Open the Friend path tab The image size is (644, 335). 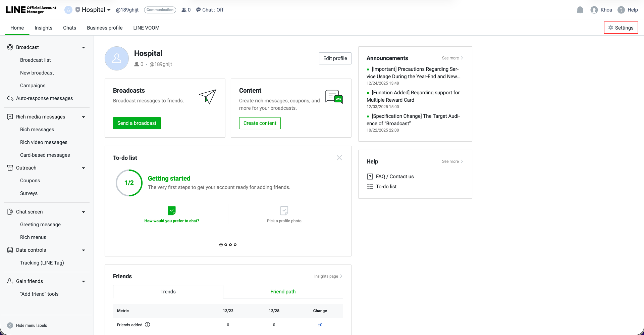283,291
